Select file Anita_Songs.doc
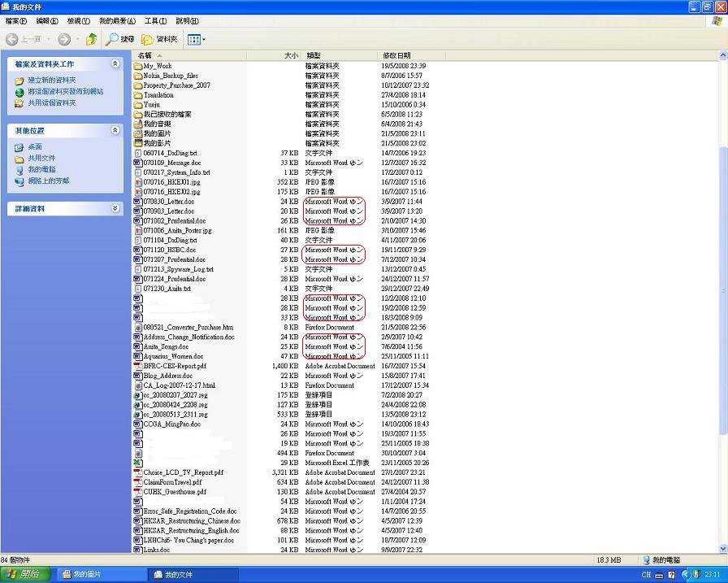 [x=166, y=346]
